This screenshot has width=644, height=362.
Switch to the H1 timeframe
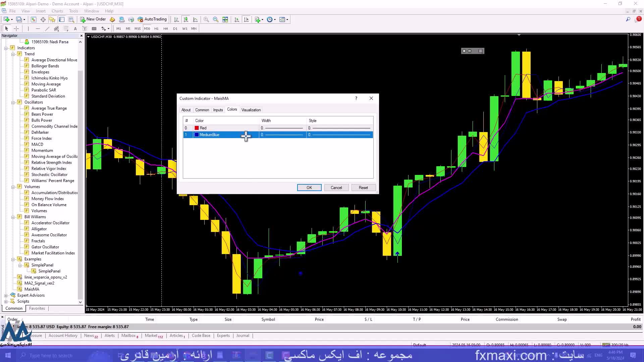tap(156, 28)
